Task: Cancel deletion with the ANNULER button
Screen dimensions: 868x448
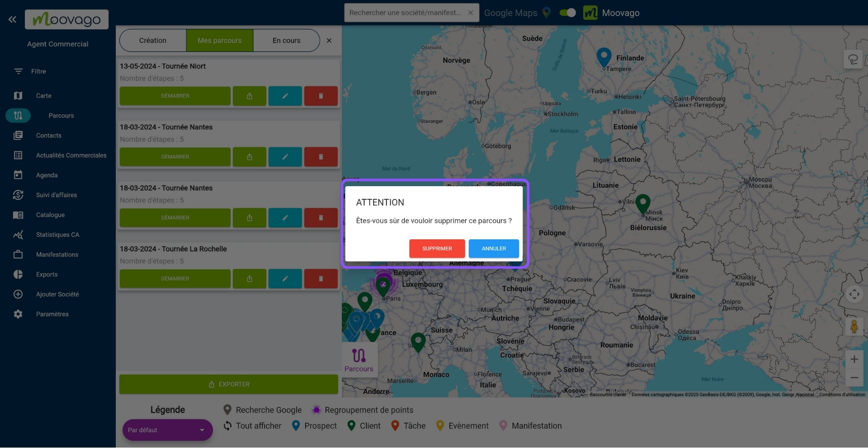Action: point(493,248)
